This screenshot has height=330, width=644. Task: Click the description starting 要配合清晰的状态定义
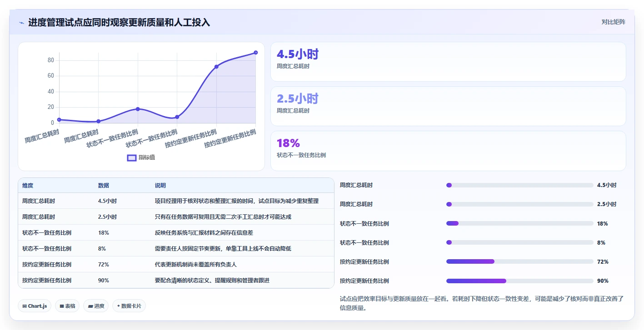(212, 281)
